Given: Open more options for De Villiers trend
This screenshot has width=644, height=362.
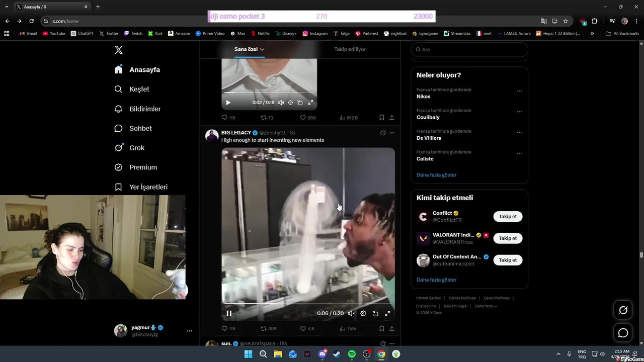Looking at the screenshot, I should (x=519, y=133).
